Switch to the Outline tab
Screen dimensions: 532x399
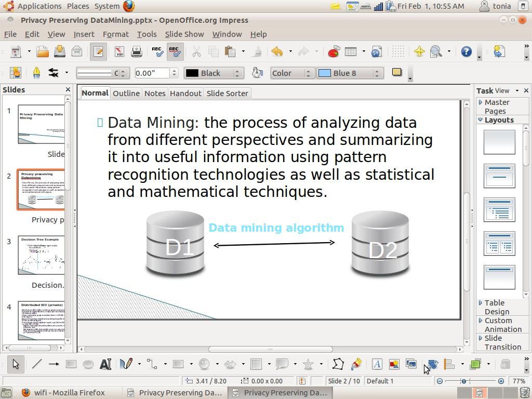tap(126, 94)
